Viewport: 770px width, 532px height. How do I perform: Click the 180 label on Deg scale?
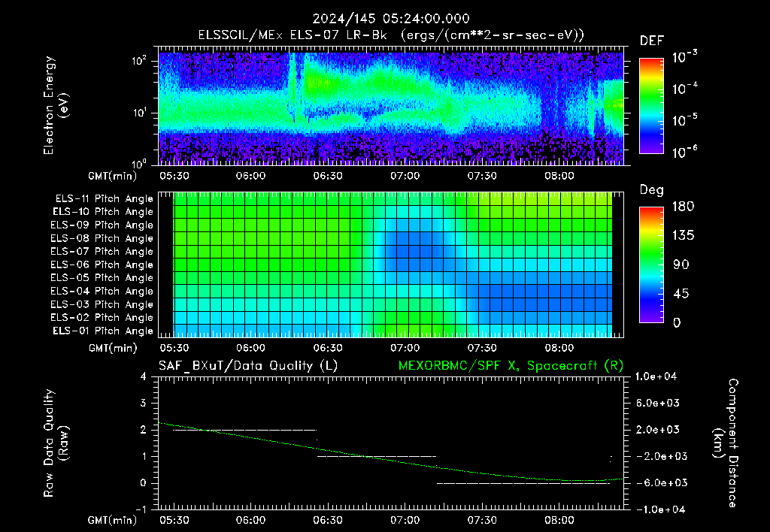[684, 206]
